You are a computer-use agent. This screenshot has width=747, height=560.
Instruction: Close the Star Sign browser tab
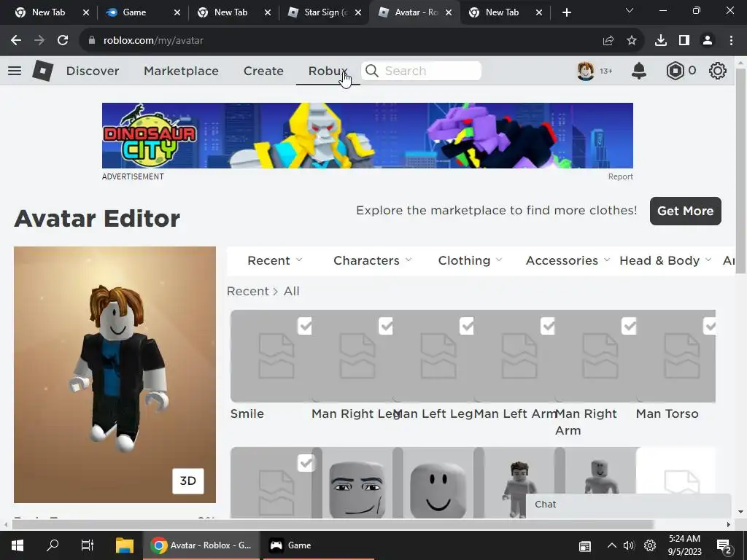point(357,12)
